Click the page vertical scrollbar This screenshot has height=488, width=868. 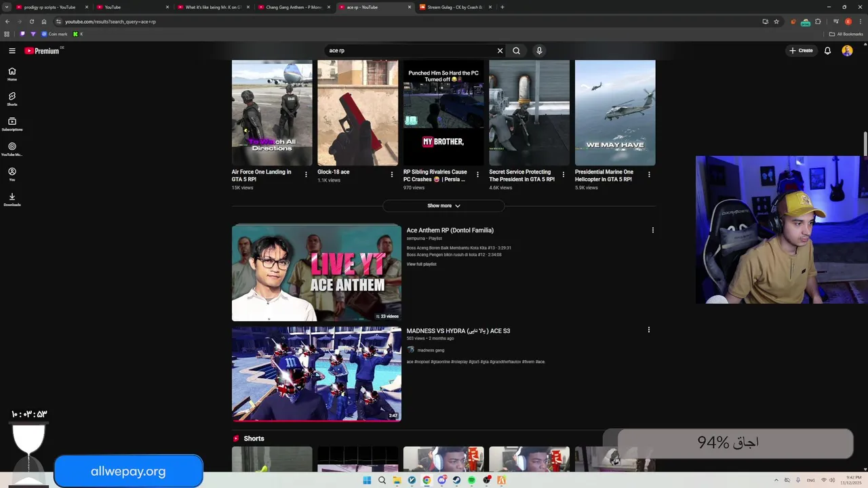coord(865,142)
